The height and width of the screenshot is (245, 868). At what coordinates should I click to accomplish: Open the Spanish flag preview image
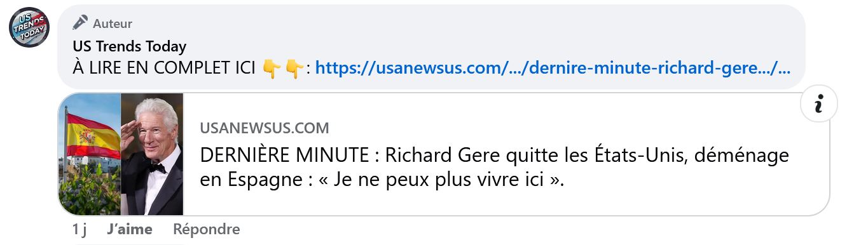89,154
